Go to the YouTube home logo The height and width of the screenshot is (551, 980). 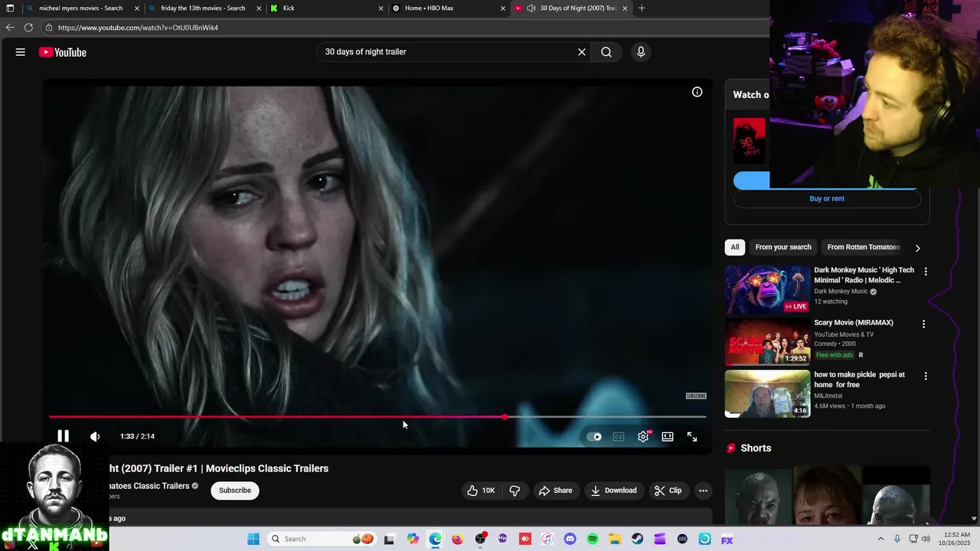coord(63,52)
